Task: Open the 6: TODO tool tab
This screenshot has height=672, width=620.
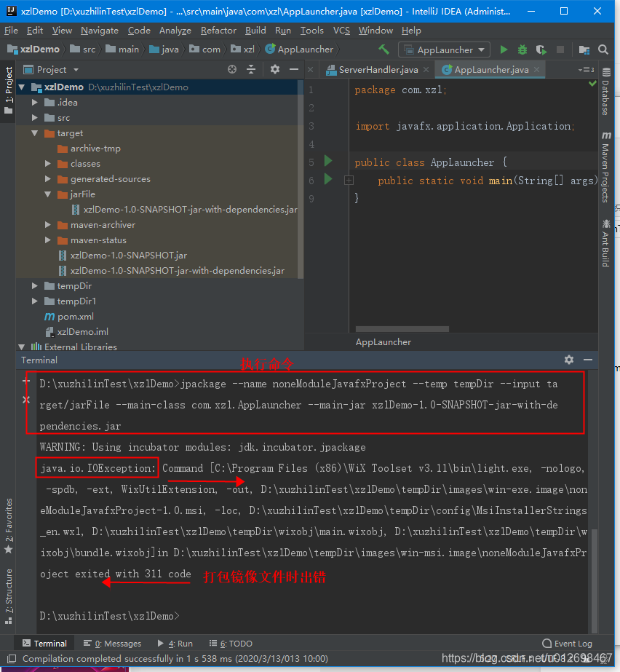Action: (x=231, y=644)
